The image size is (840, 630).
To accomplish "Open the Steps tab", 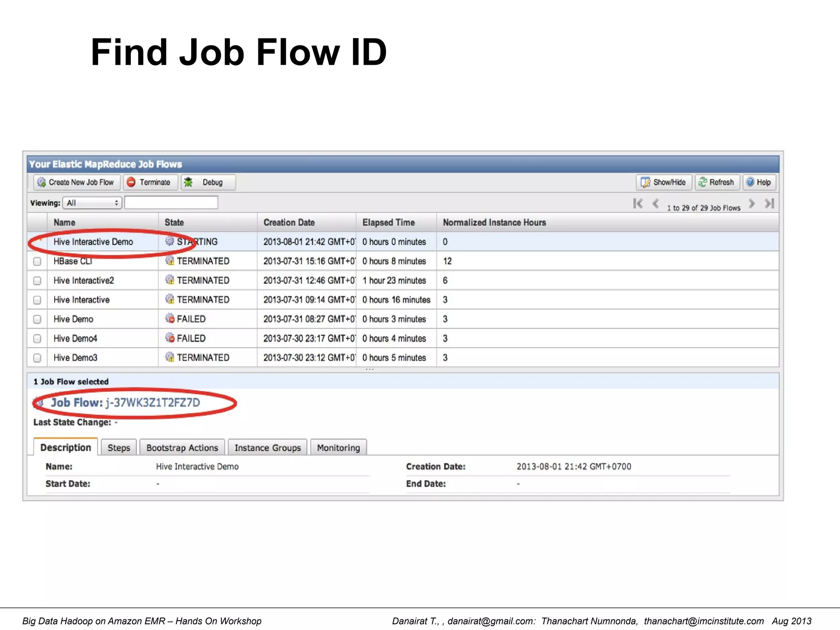I will tap(119, 447).
